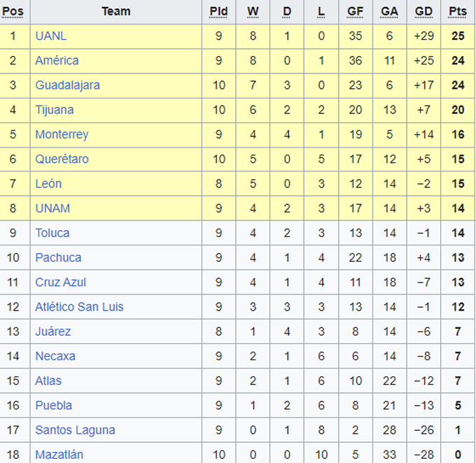This screenshot has width=476, height=463.
Task: Open the León team page
Action: coord(48,183)
